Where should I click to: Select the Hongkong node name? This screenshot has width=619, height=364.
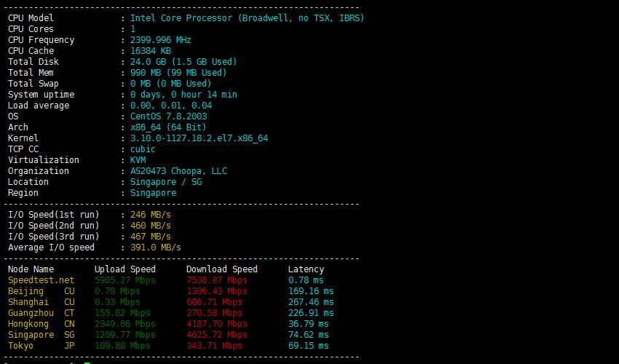(28, 324)
